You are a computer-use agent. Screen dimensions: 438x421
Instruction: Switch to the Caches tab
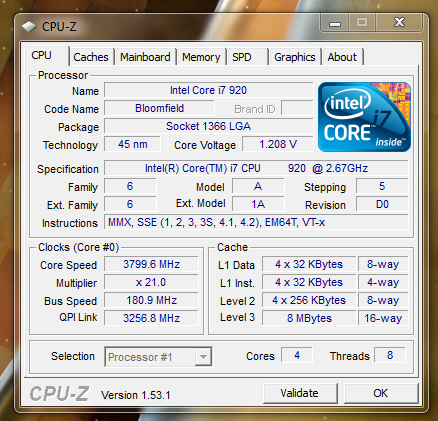click(x=91, y=57)
